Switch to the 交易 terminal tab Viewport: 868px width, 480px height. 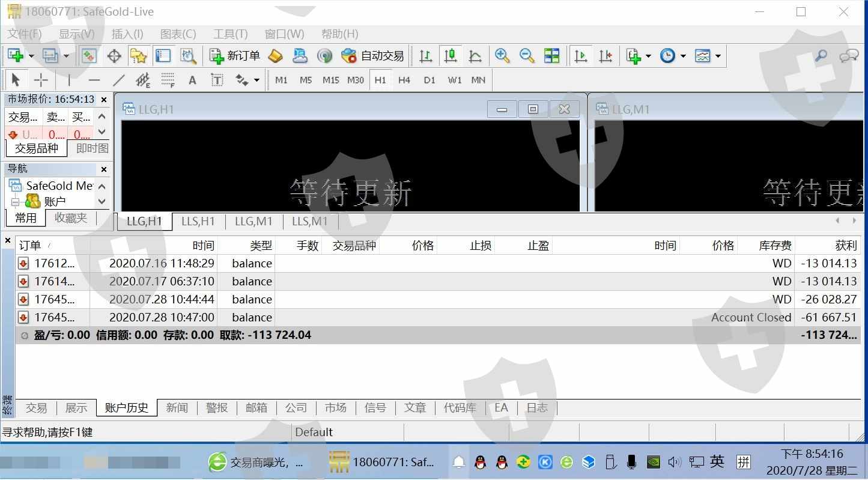(36, 408)
